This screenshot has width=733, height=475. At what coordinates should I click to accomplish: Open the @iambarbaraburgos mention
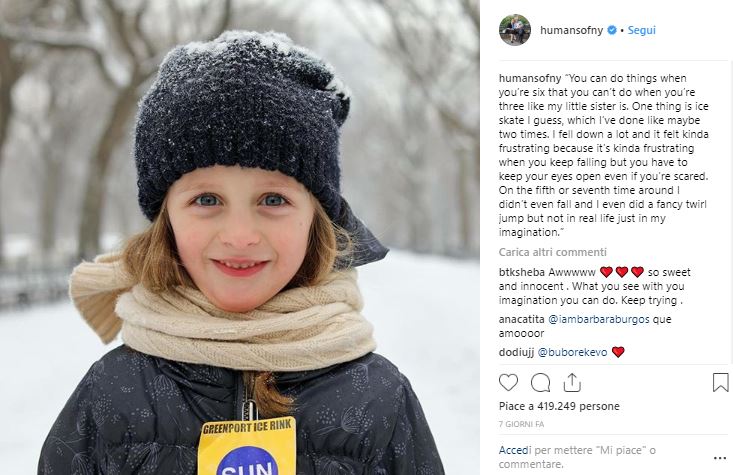click(598, 319)
